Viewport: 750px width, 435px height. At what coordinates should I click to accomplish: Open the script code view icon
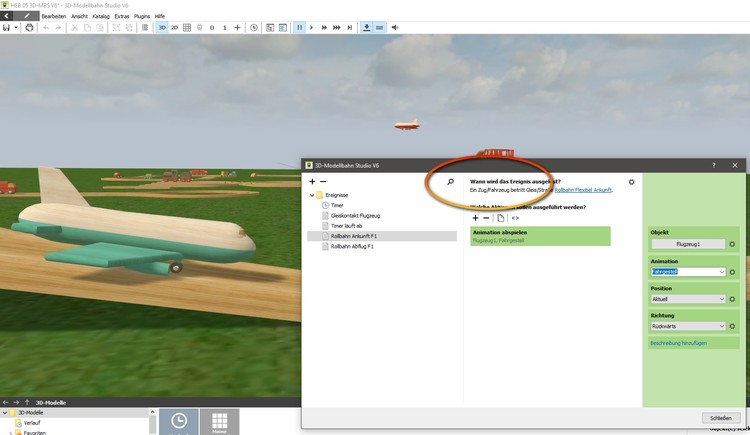coord(515,218)
